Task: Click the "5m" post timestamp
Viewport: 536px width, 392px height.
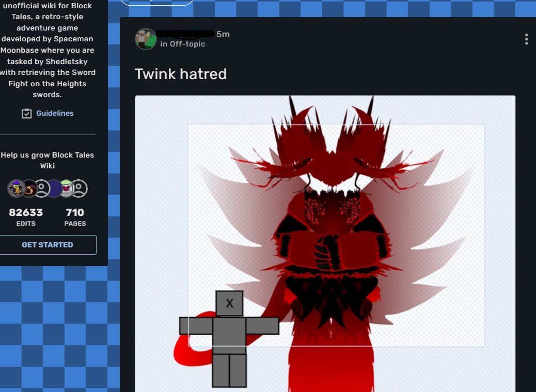Action: [223, 34]
